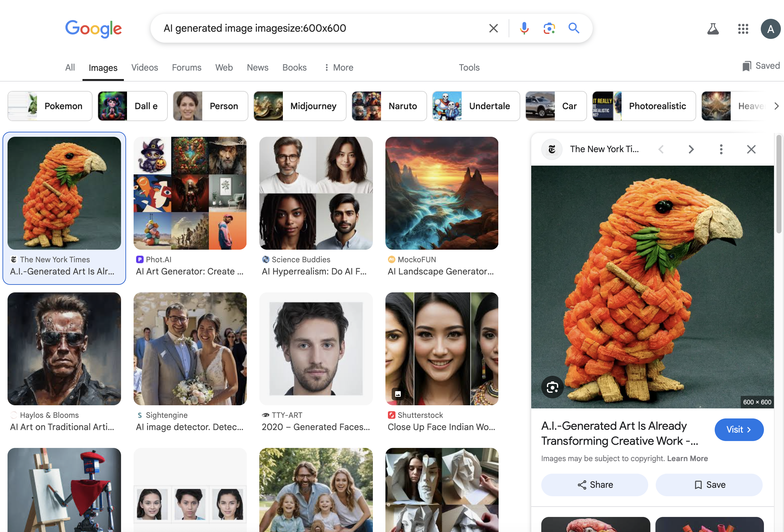Search inside the preview image with Lens
The width and height of the screenshot is (784, 532).
(552, 387)
